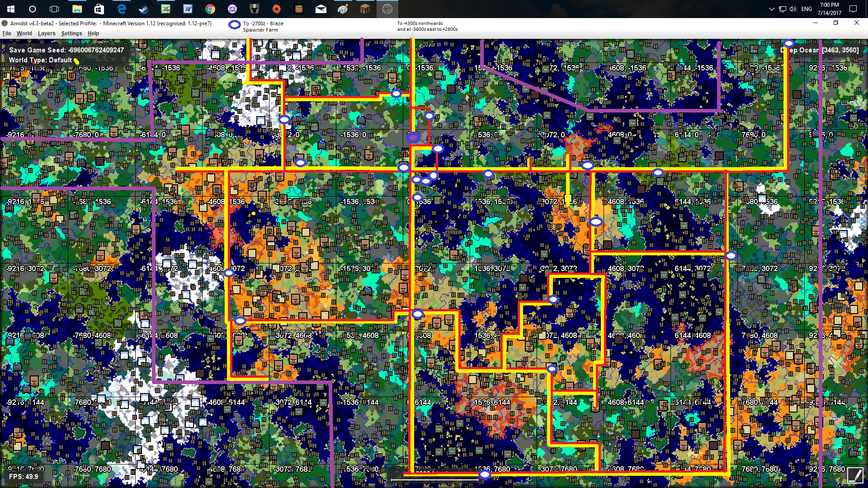Click the -1536, 0 grid coordinate label
Screen dimensions: 868x488
(354, 135)
